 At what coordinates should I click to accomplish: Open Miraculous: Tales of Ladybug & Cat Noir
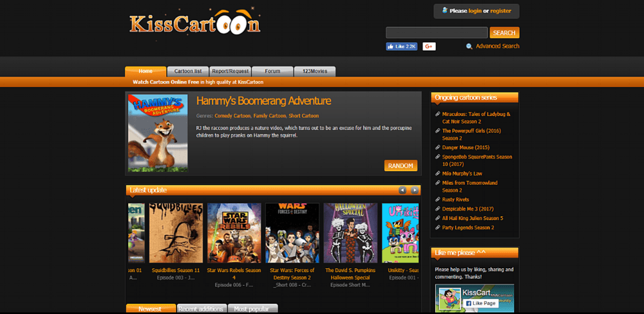point(477,118)
